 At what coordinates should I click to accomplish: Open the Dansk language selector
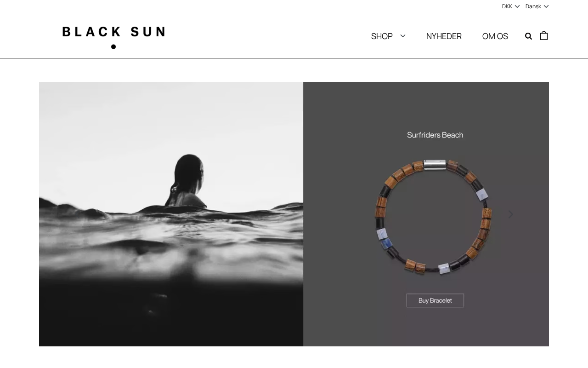[x=537, y=6]
